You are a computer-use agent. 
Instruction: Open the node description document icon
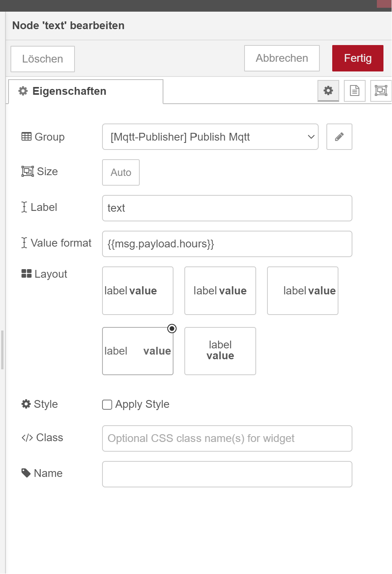(354, 90)
